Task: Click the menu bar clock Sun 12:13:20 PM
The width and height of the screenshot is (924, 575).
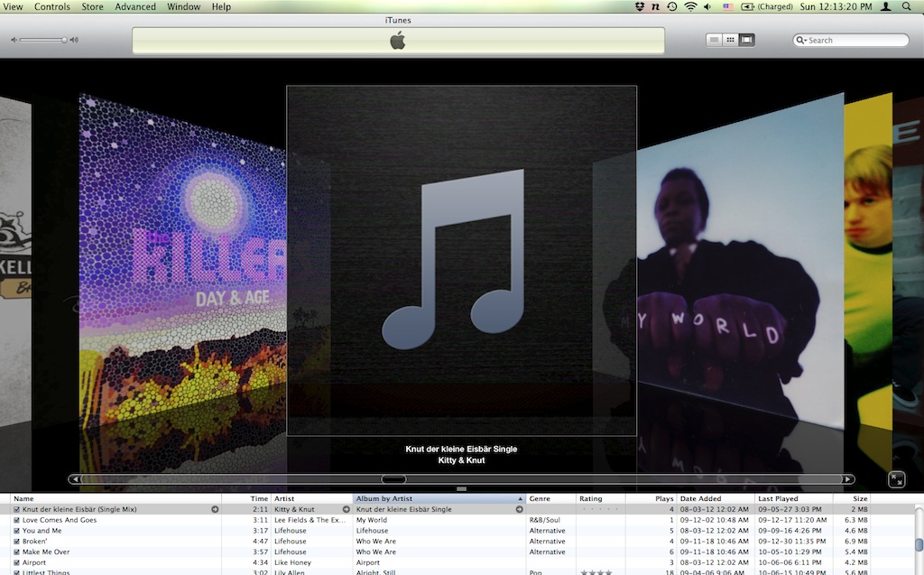Action: coord(836,6)
